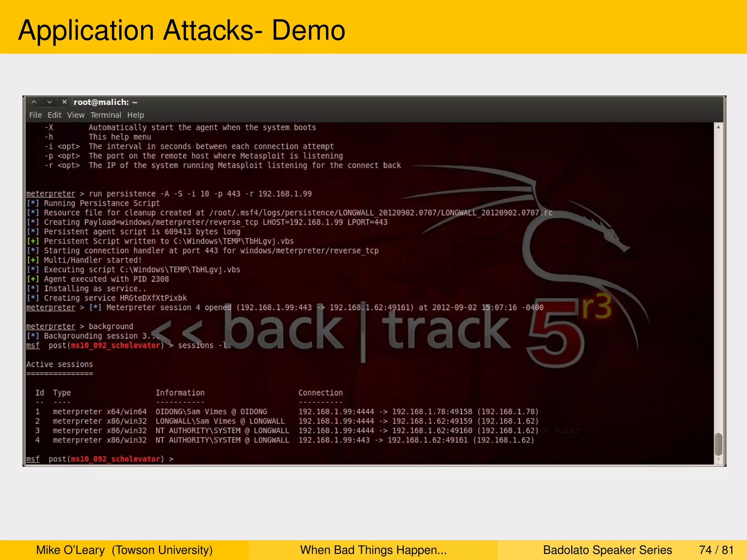Click 'Running Persistance Script' line
This screenshot has height=560, width=747.
coord(93,203)
